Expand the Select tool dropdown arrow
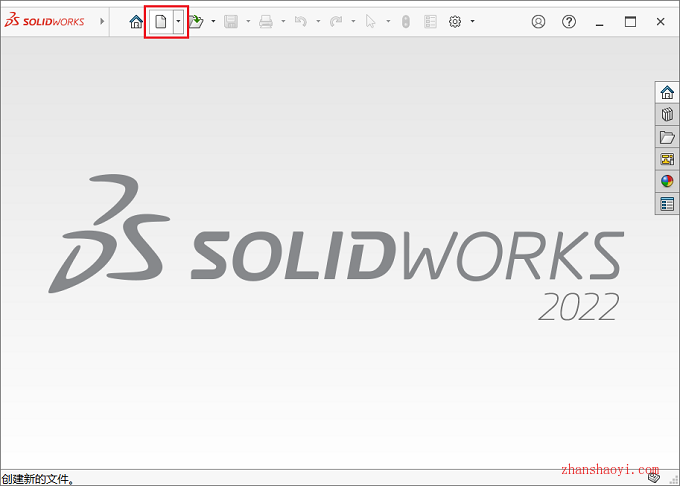 (x=388, y=21)
